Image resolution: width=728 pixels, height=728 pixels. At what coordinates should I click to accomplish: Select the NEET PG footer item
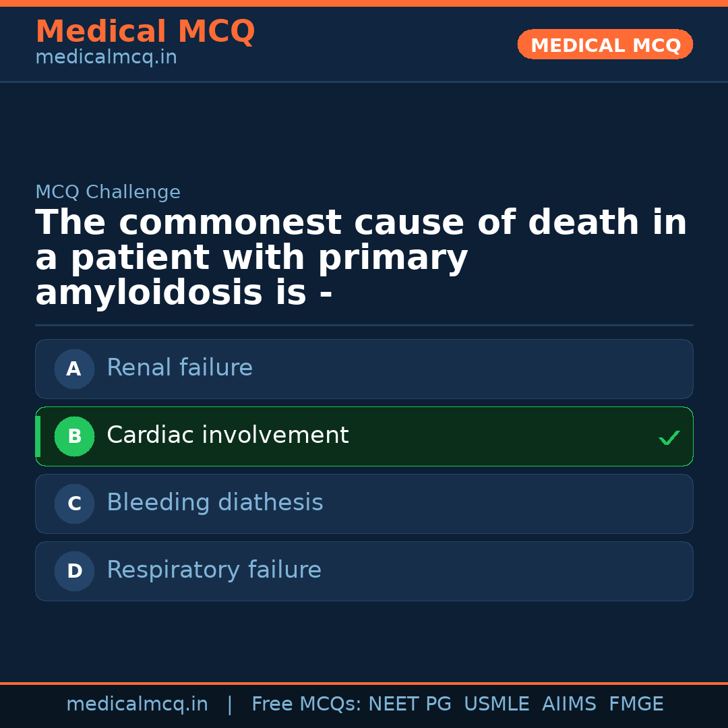click(x=409, y=703)
